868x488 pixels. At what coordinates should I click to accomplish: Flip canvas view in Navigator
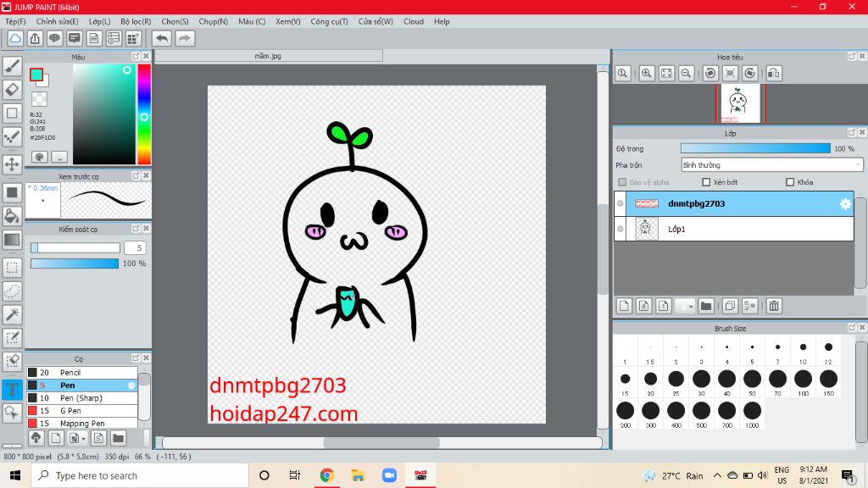click(774, 73)
